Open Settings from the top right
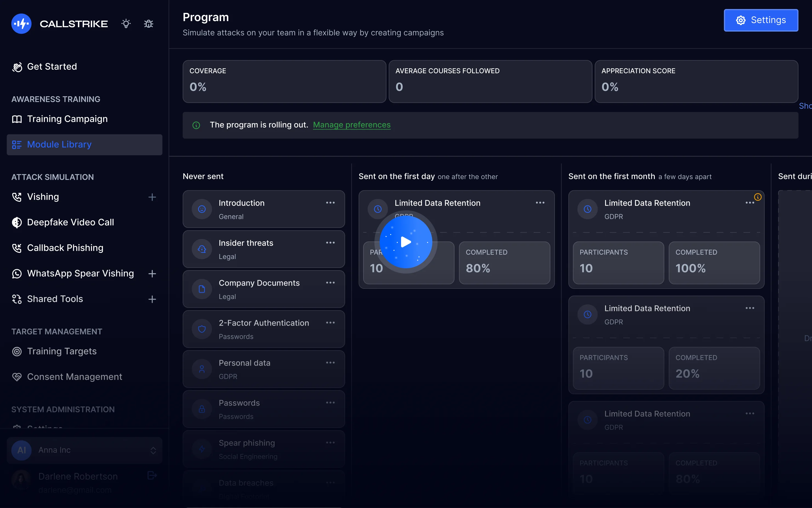 (761, 20)
